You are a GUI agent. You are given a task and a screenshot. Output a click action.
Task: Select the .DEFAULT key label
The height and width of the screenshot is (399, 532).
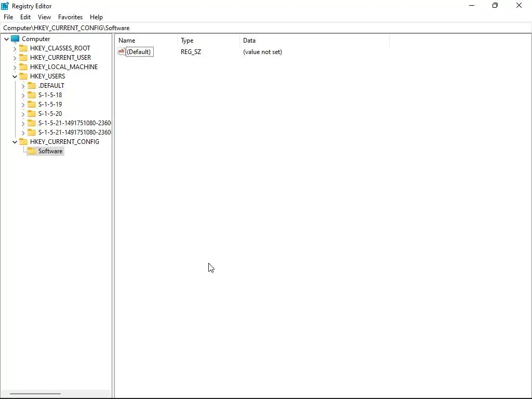tap(51, 86)
